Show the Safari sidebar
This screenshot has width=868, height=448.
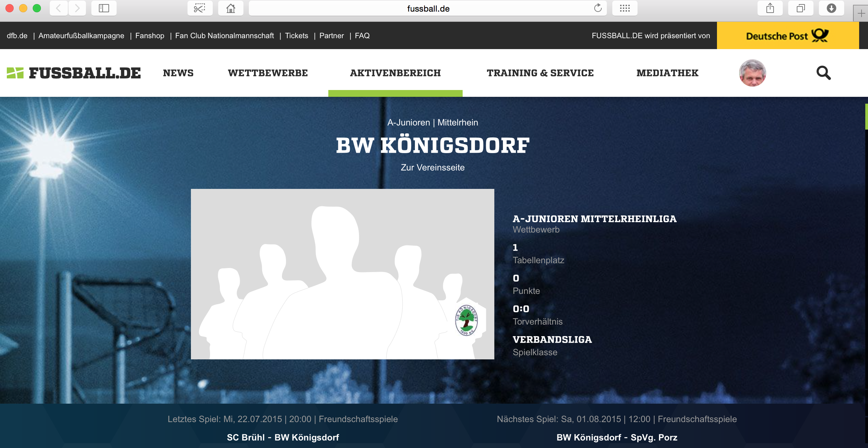tap(104, 8)
